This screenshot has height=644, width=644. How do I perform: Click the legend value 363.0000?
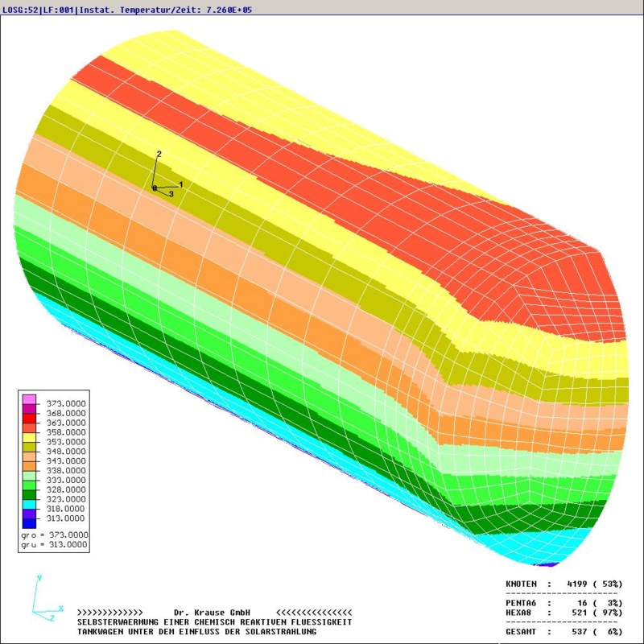(66, 423)
